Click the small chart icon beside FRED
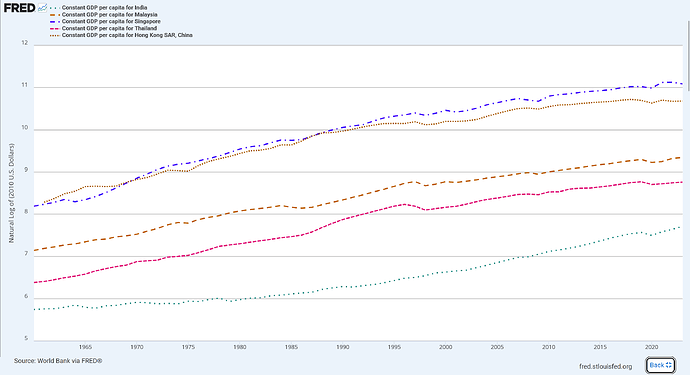Viewport: 690px width, 375px height. coord(42,7)
